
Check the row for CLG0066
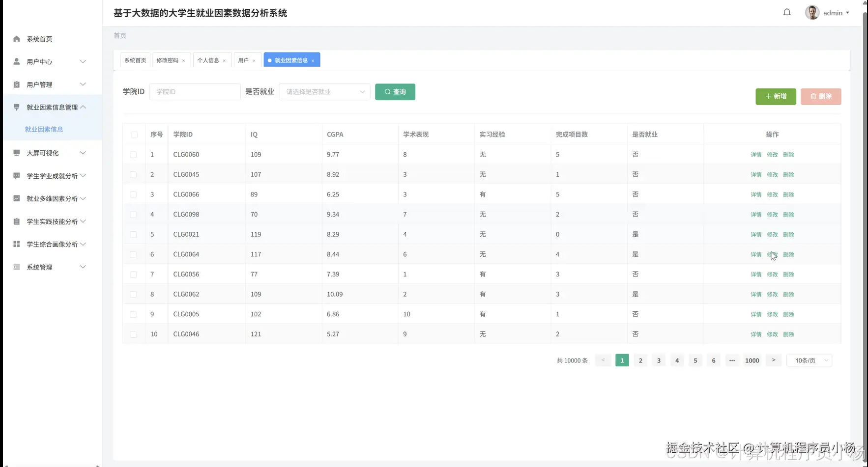133,194
